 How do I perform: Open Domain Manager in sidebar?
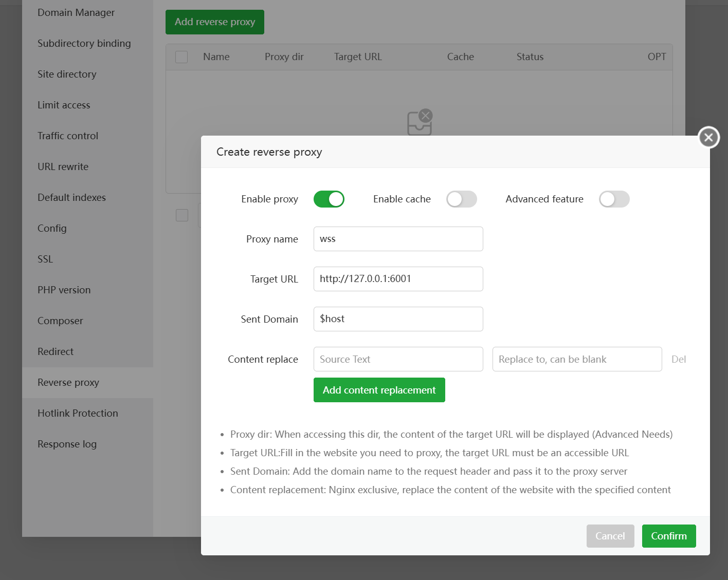(x=87, y=12)
